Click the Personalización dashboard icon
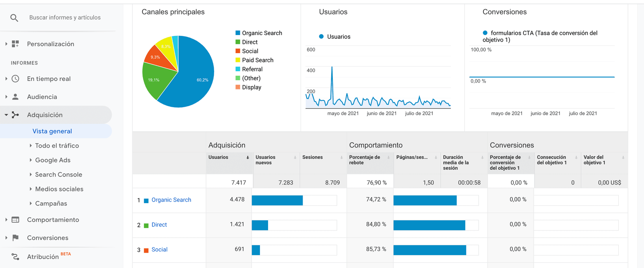The width and height of the screenshot is (644, 268). coord(15,44)
